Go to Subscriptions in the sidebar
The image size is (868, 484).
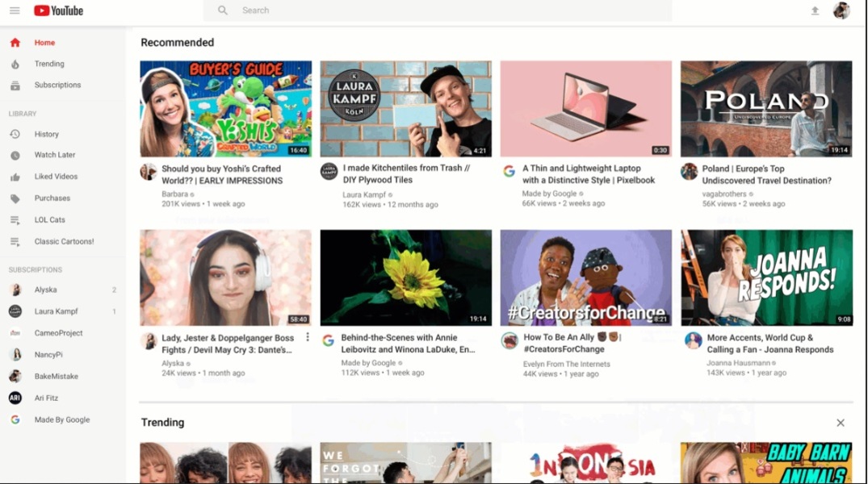pyautogui.click(x=57, y=85)
